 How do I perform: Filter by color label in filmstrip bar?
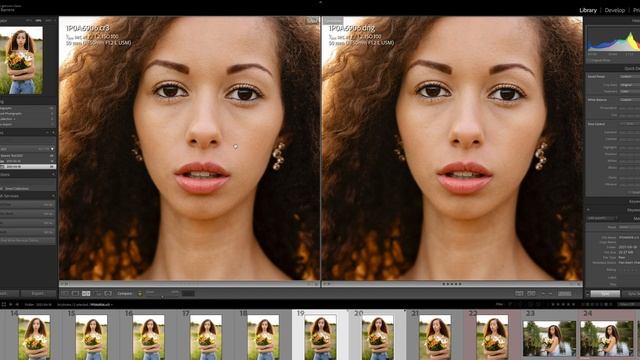(596, 304)
